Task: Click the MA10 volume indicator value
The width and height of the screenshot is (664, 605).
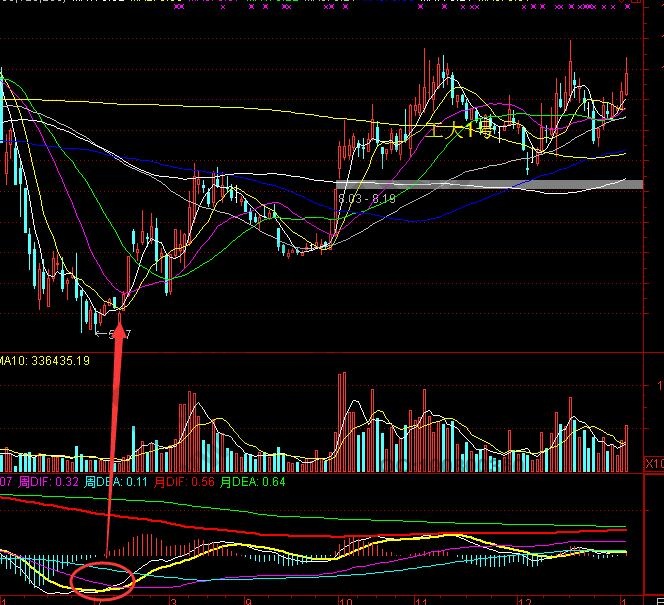Action: [x=45, y=360]
